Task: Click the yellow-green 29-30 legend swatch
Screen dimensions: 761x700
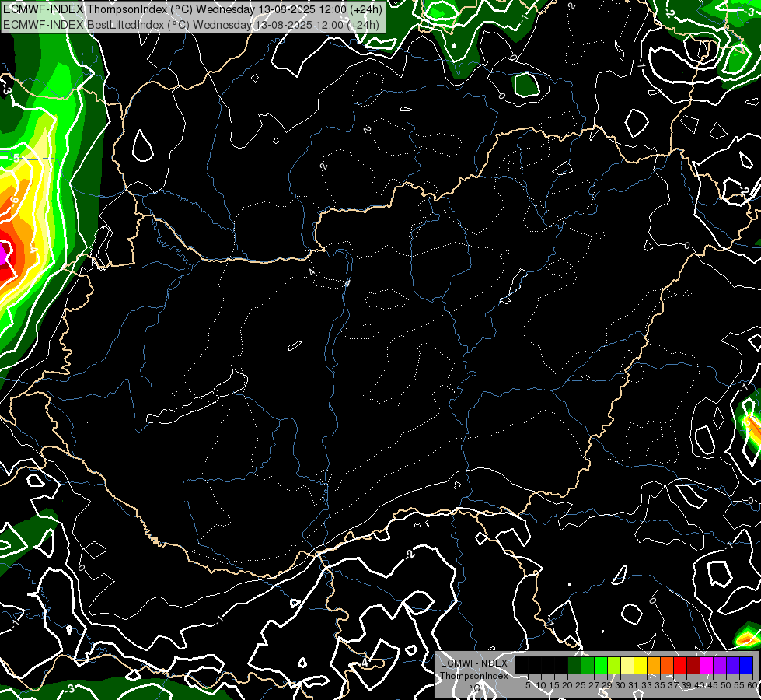Action: pyautogui.click(x=614, y=666)
